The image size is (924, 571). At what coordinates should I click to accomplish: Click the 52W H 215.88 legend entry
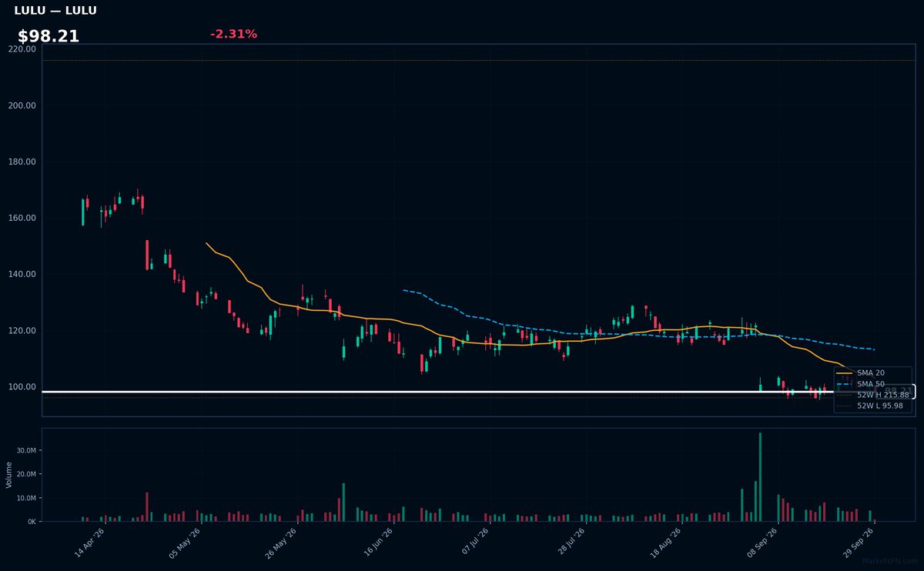pyautogui.click(x=873, y=395)
